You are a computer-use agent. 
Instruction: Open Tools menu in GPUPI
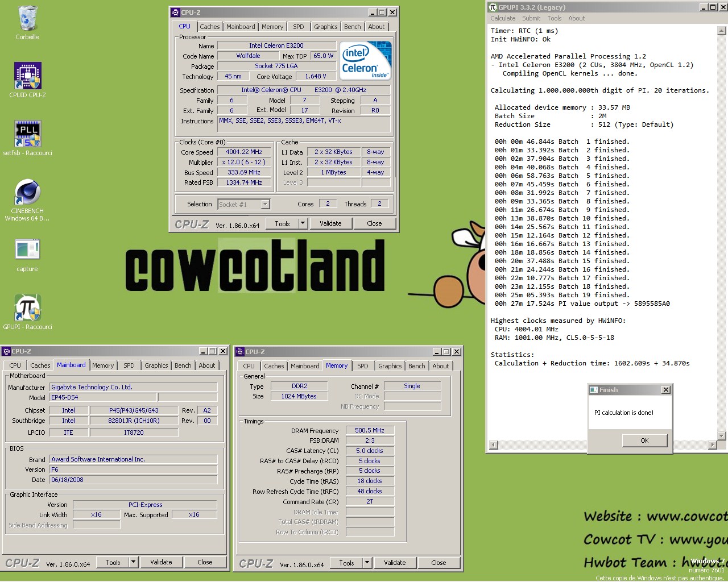coord(555,18)
